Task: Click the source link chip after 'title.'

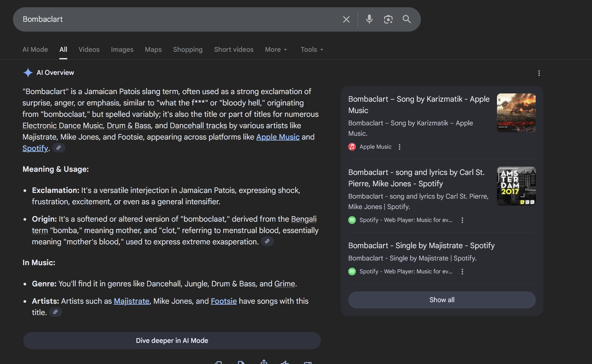Action: pos(55,312)
